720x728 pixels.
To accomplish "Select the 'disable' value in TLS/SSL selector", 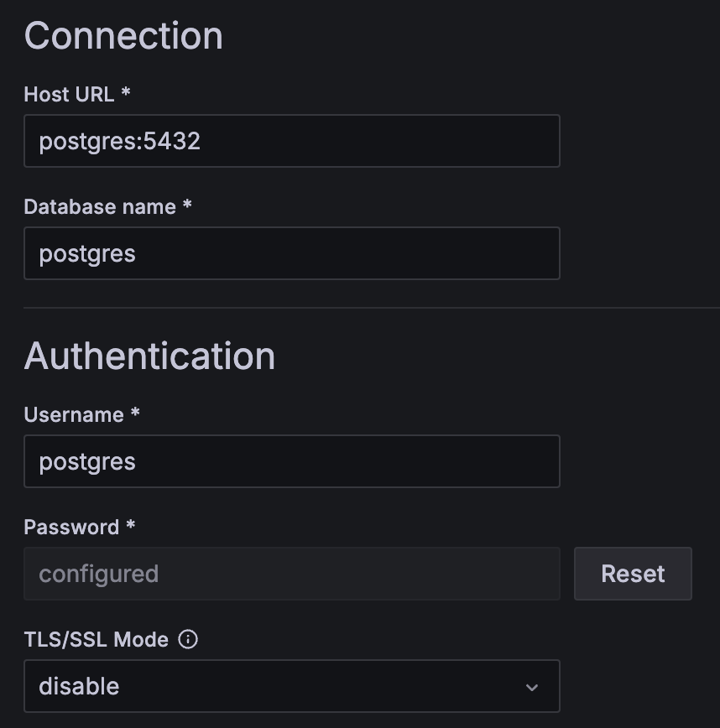I will [x=80, y=687].
